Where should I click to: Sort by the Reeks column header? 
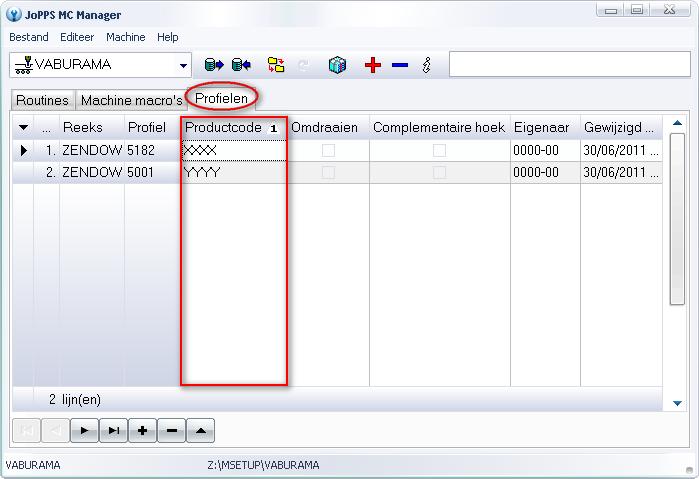pos(92,128)
